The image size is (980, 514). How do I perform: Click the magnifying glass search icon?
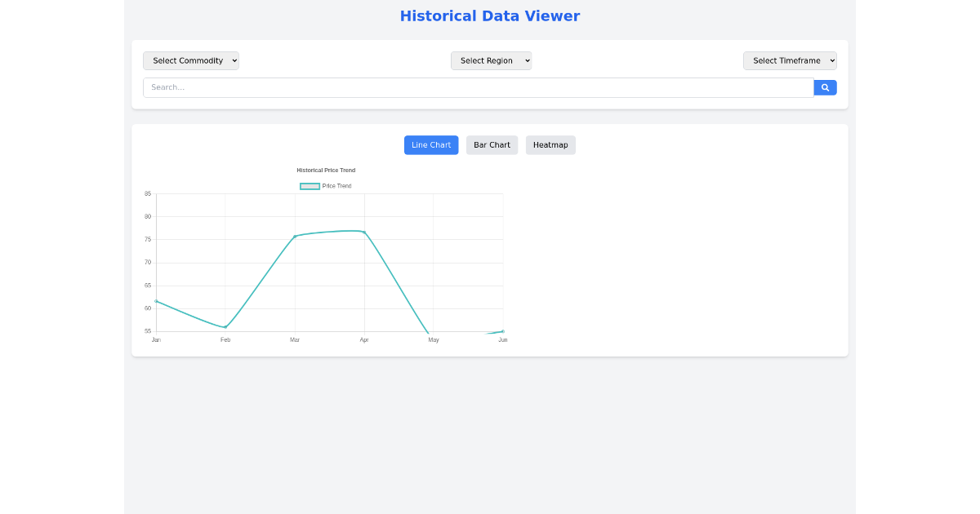[x=825, y=87]
